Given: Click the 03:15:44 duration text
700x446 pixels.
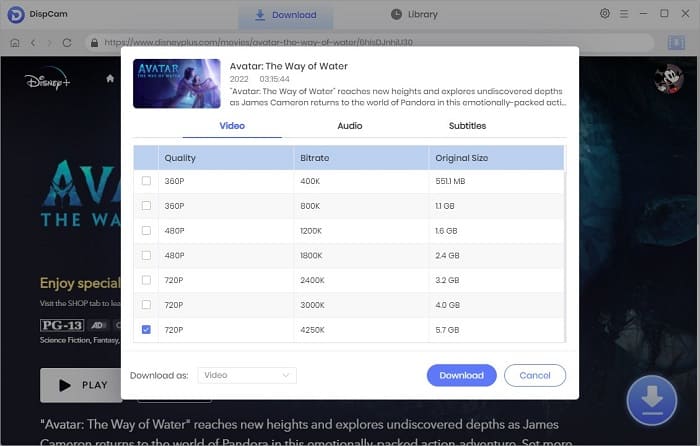Looking at the screenshot, I should coord(274,79).
